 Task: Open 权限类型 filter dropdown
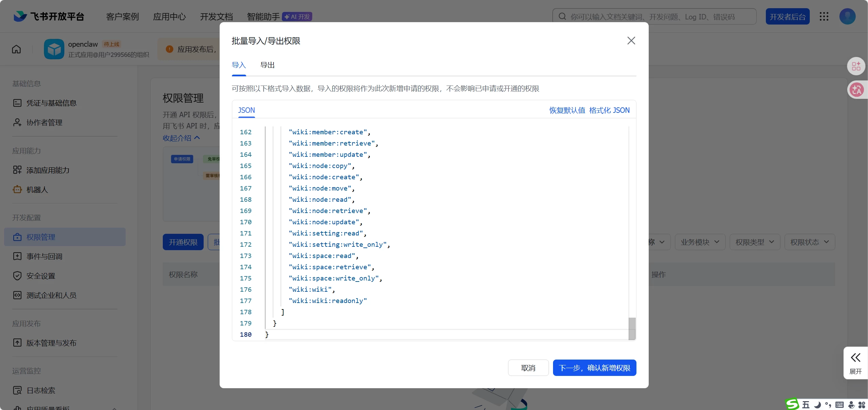click(x=755, y=242)
